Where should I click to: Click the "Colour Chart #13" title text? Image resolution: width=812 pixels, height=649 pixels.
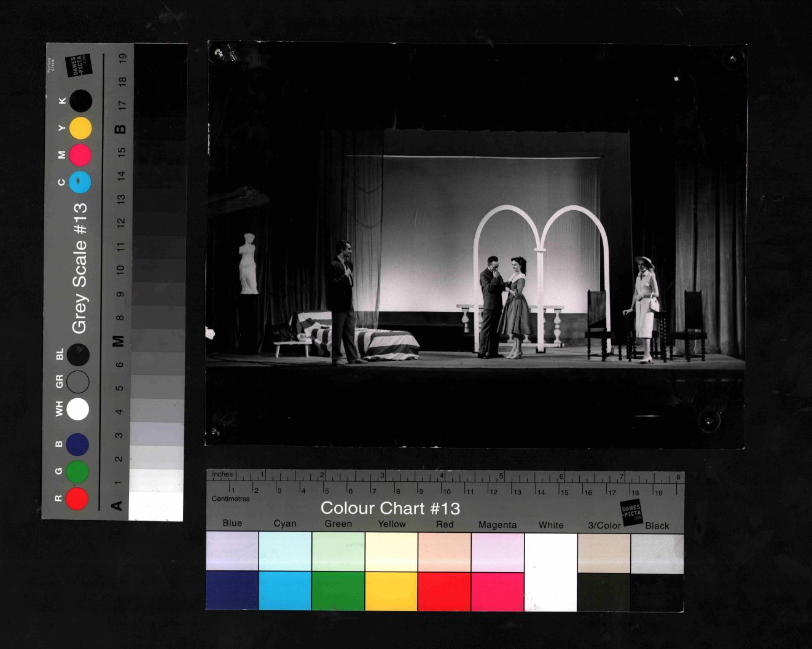coord(390,508)
